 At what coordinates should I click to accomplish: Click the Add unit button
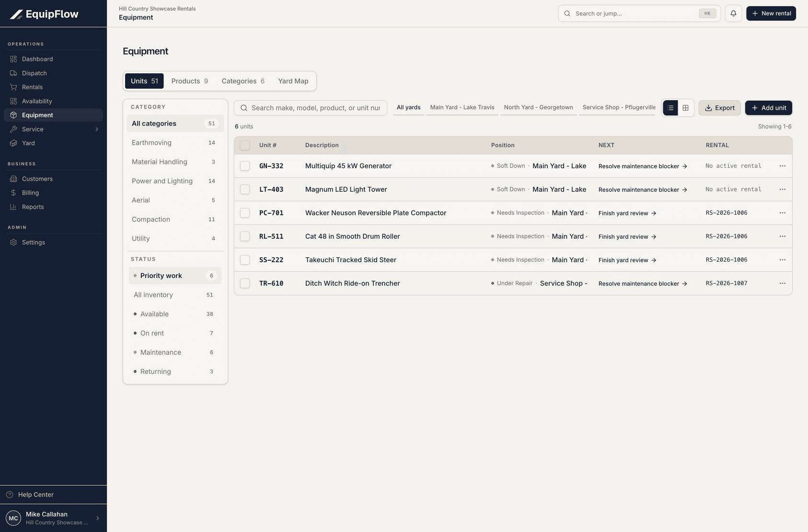coord(769,108)
